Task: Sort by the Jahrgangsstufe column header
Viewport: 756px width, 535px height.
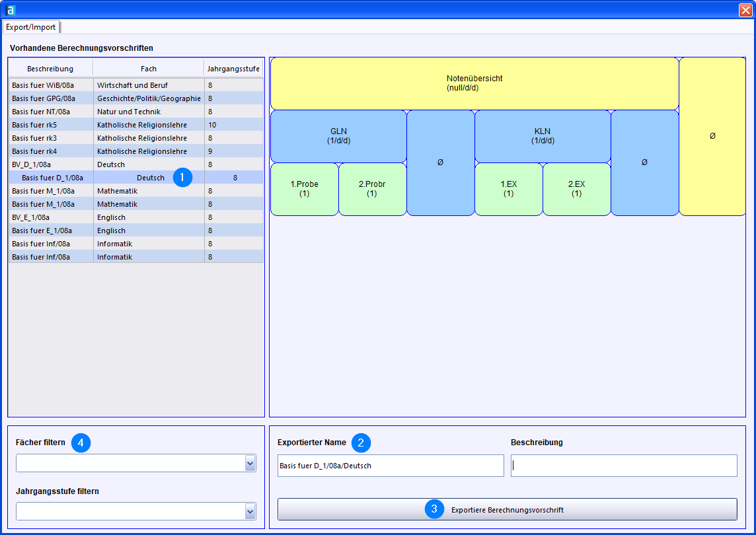Action: (x=233, y=69)
